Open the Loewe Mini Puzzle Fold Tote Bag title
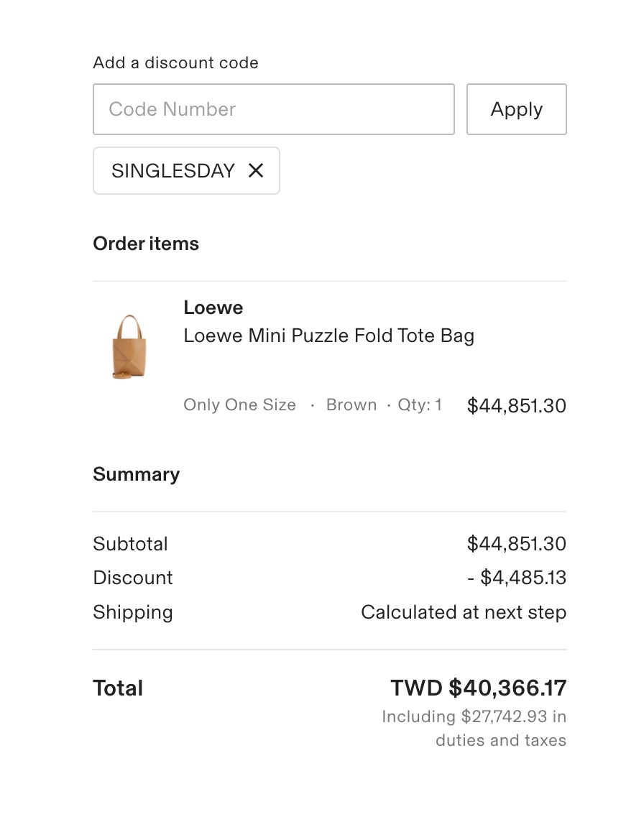Screen dimensions: 644x822 [328, 336]
